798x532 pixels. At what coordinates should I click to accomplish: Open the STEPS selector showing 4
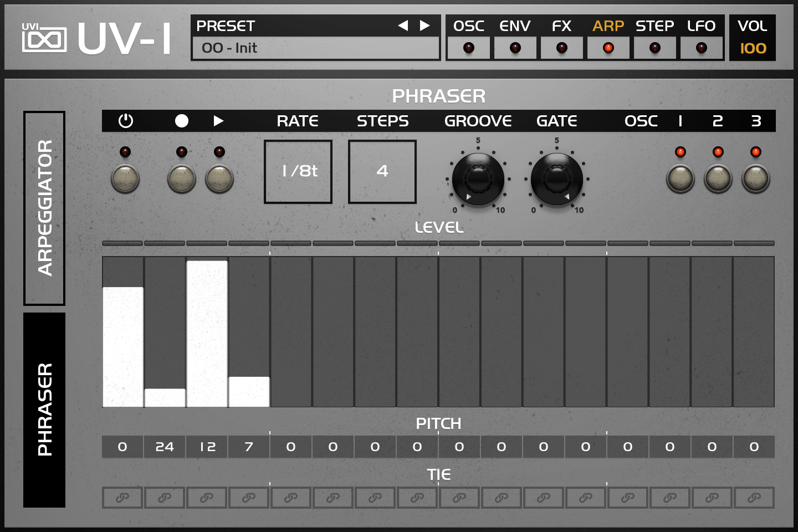[382, 172]
